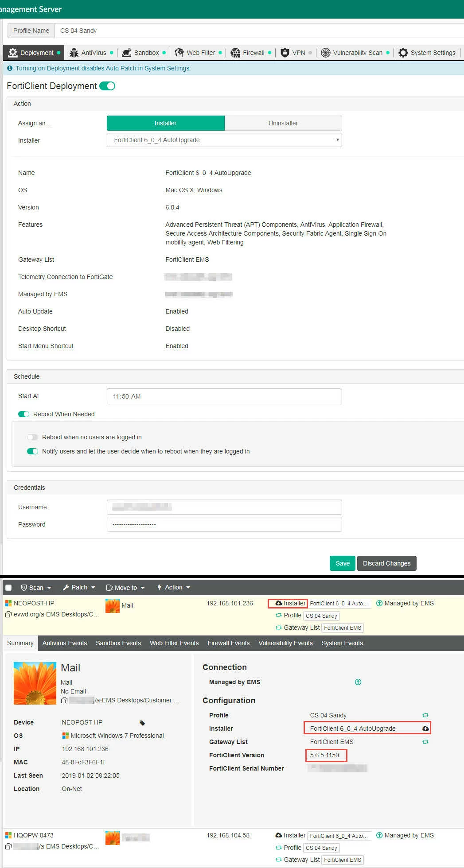Enable Reboot when no users logged in

tap(32, 437)
